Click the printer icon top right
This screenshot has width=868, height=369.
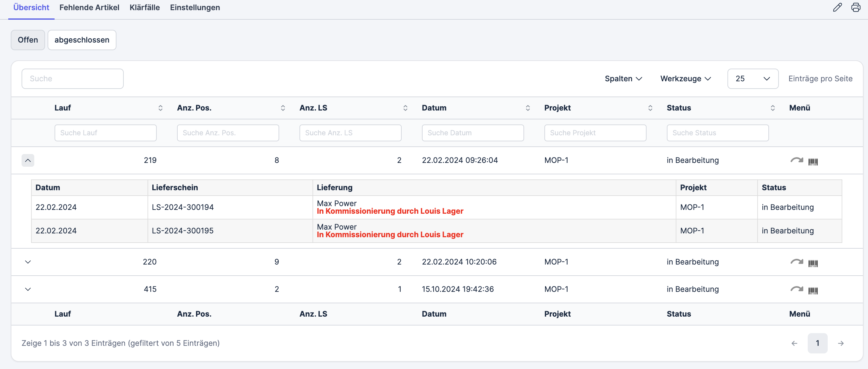[856, 7]
